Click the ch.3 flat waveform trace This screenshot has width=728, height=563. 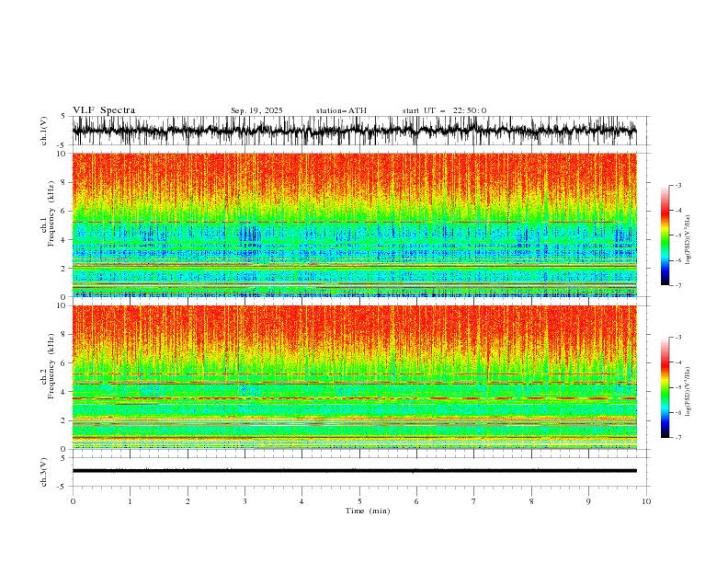tap(354, 471)
